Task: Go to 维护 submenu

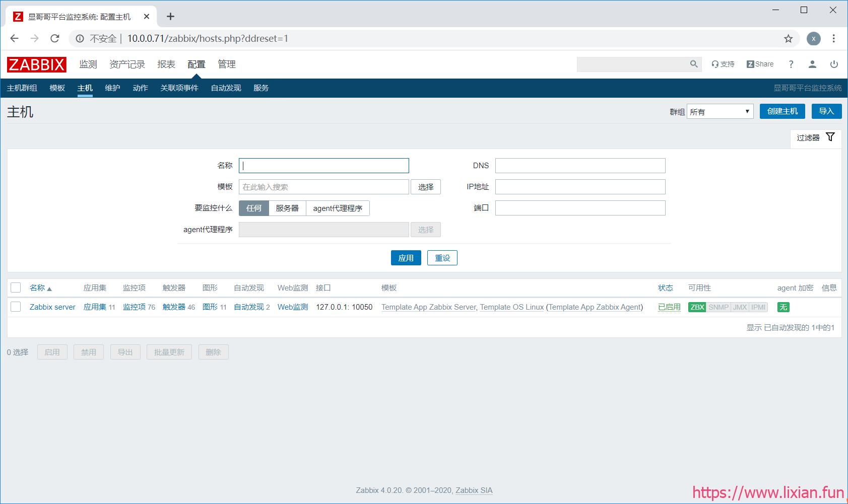Action: 113,88
